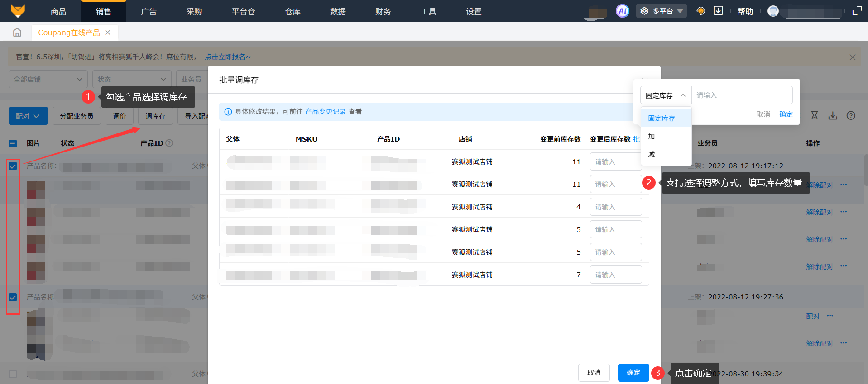
Task: Check the last unchecked product checkbox
Action: 13,374
